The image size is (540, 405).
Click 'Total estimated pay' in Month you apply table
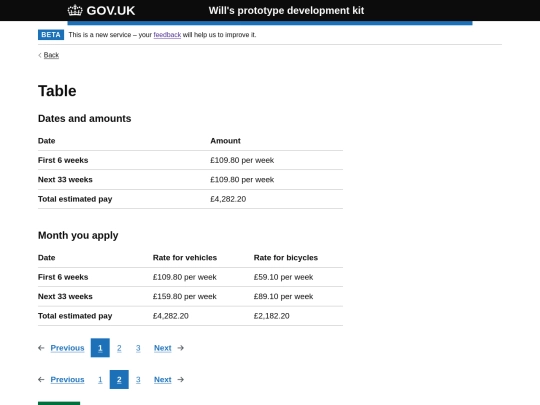point(75,316)
